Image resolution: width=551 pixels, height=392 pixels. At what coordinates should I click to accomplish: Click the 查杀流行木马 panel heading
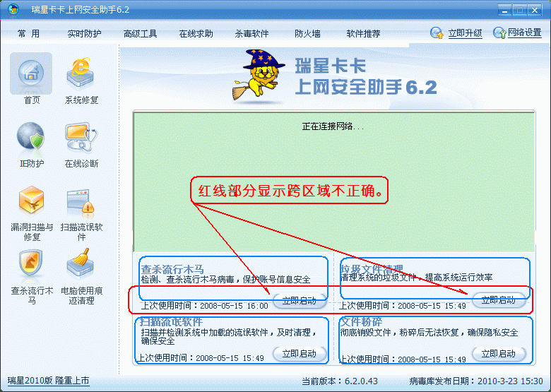[172, 269]
